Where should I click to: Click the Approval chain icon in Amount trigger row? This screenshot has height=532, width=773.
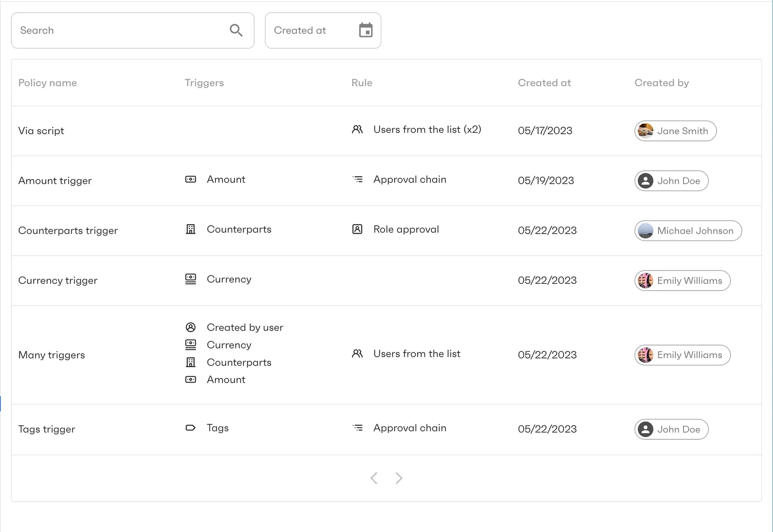(x=358, y=179)
